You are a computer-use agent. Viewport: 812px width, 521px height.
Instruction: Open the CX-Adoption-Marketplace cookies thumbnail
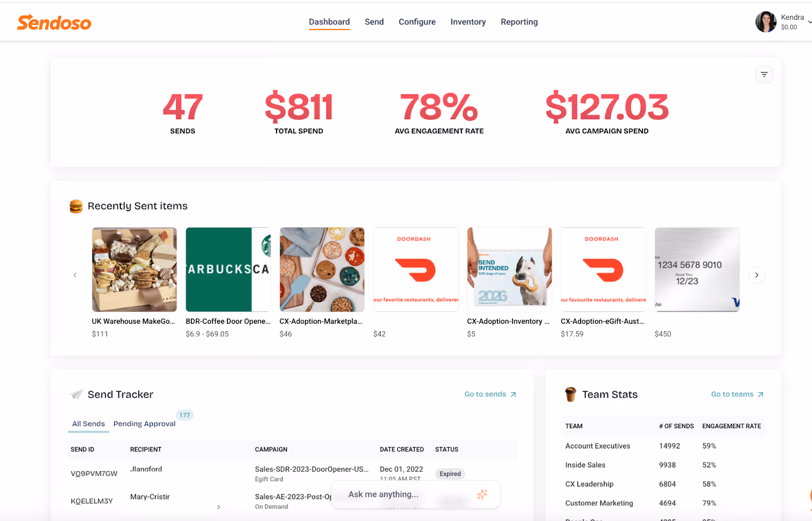pyautogui.click(x=322, y=269)
